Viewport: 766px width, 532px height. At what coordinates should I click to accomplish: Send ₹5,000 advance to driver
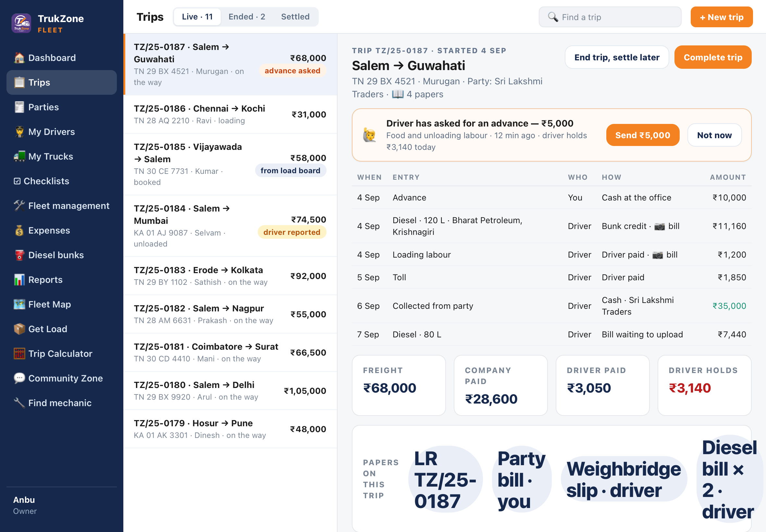(642, 135)
